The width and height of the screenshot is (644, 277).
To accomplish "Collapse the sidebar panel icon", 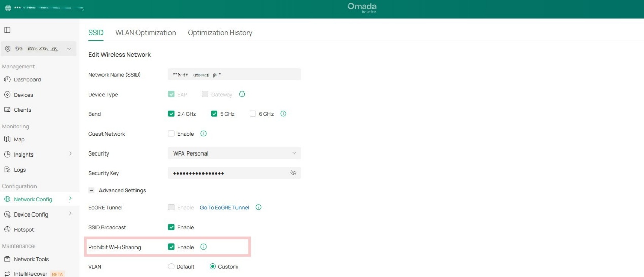I will click(7, 30).
